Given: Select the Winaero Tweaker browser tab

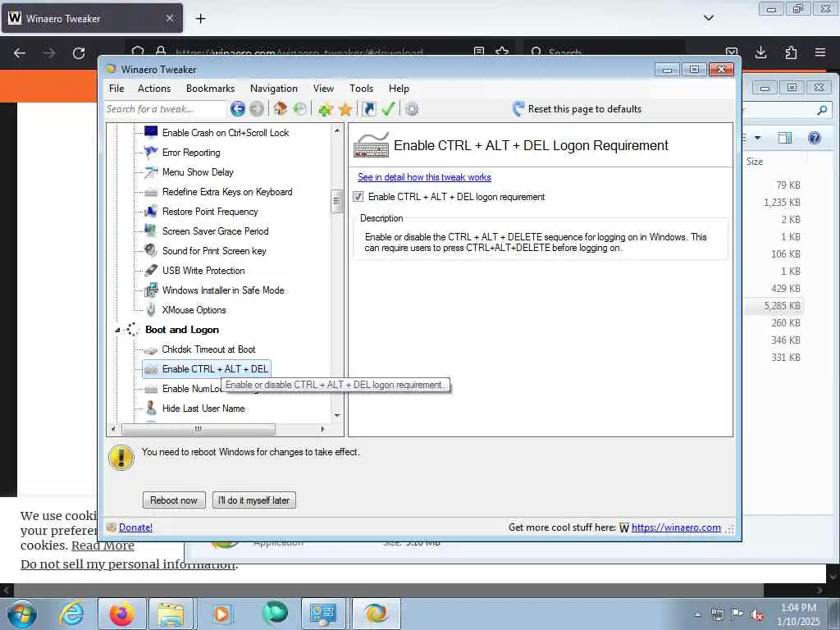Looking at the screenshot, I should (x=92, y=18).
